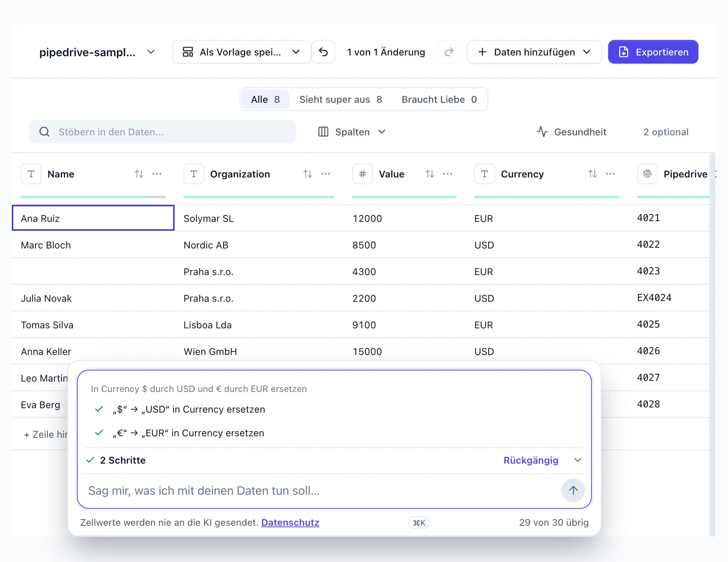
Task: Open Name column options menu
Action: coord(157,174)
